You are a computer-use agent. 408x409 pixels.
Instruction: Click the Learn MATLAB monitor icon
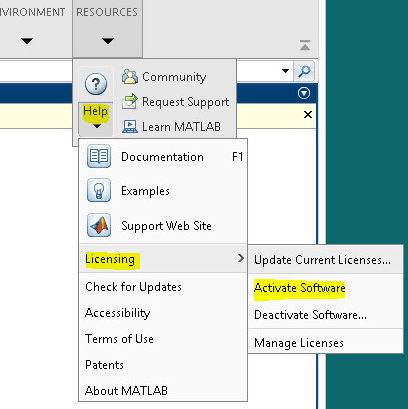coord(130,127)
